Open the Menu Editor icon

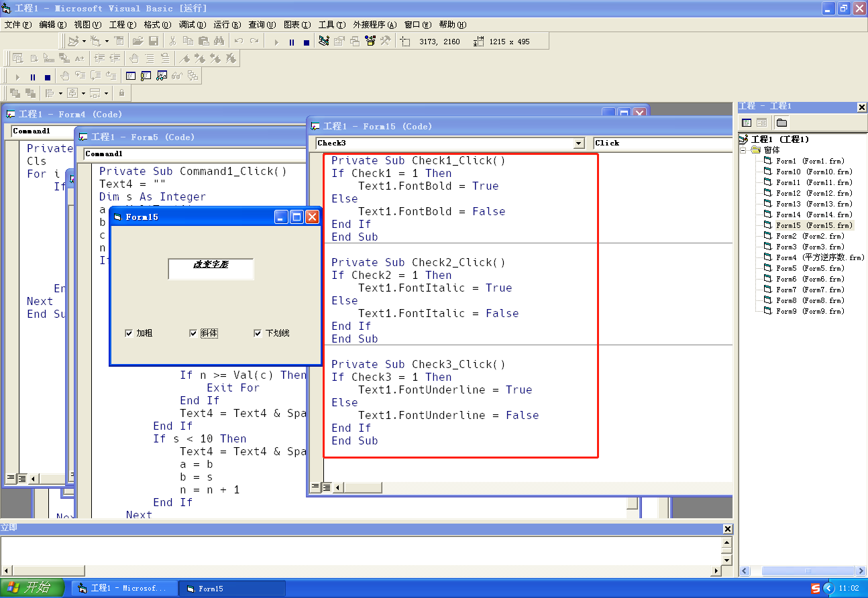click(x=119, y=41)
